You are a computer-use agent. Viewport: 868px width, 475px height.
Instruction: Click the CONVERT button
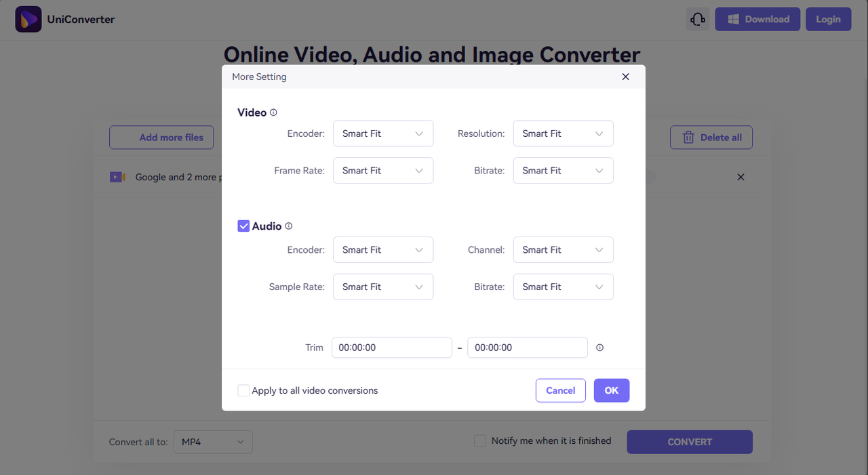pyautogui.click(x=690, y=442)
